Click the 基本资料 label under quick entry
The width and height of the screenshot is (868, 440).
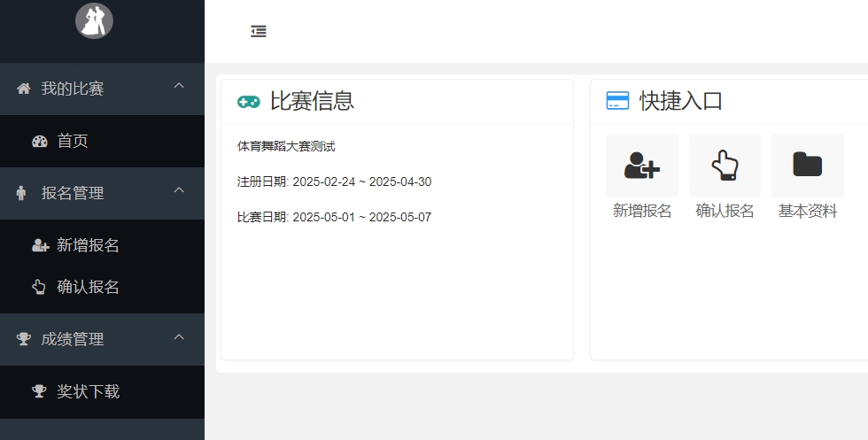click(807, 211)
